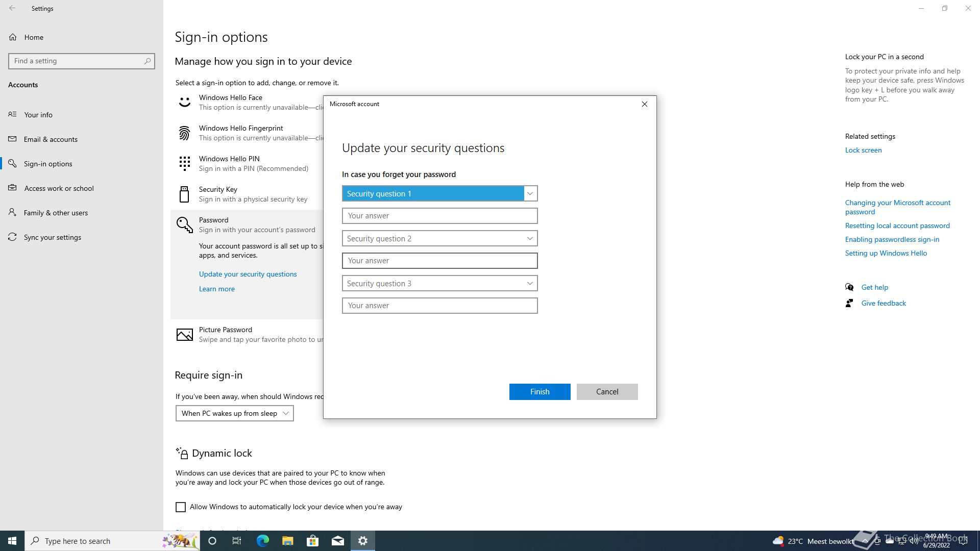Open Task View from the taskbar
Screen dimensions: 980x551
point(237,541)
